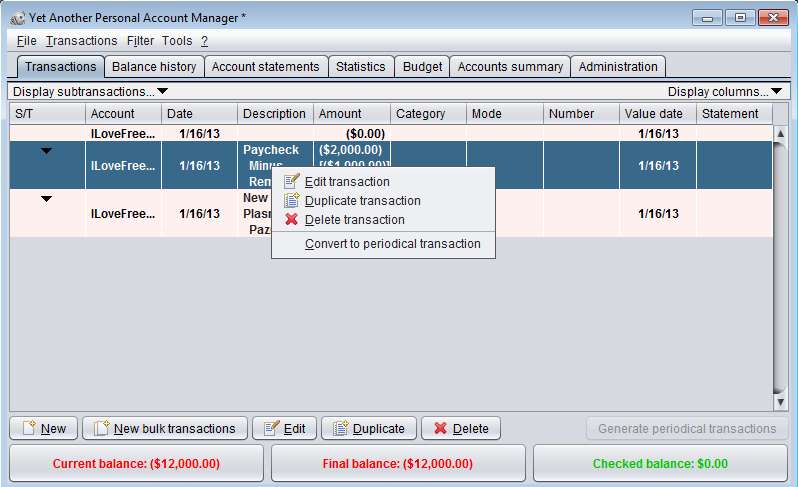Collapse the Paycheck transaction subtransactions arrow

(46, 151)
